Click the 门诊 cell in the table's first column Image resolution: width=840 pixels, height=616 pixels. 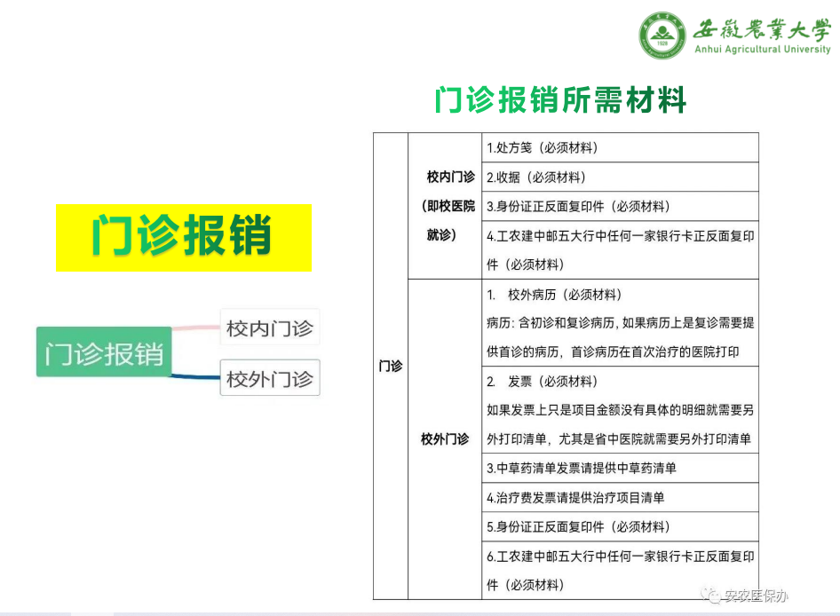pyautogui.click(x=390, y=366)
